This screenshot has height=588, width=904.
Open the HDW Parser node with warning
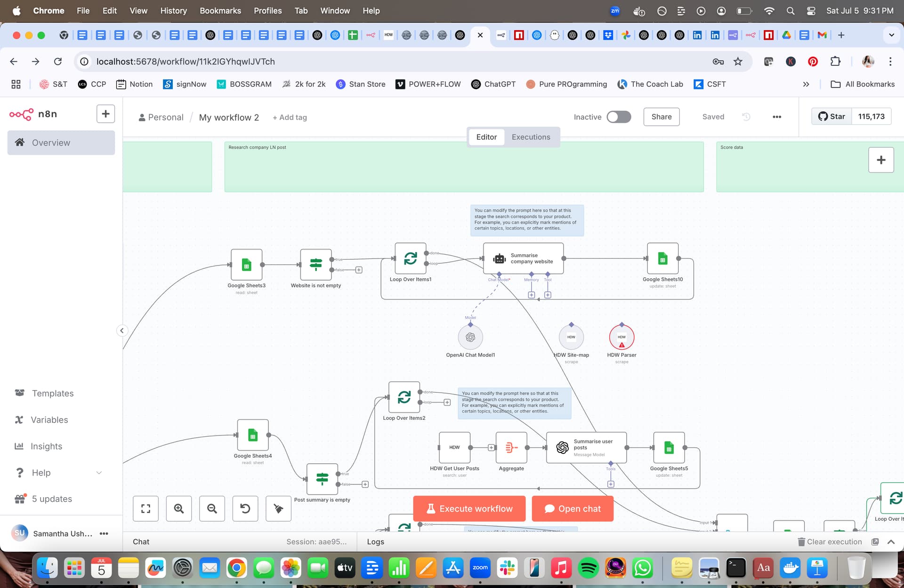[x=621, y=337]
